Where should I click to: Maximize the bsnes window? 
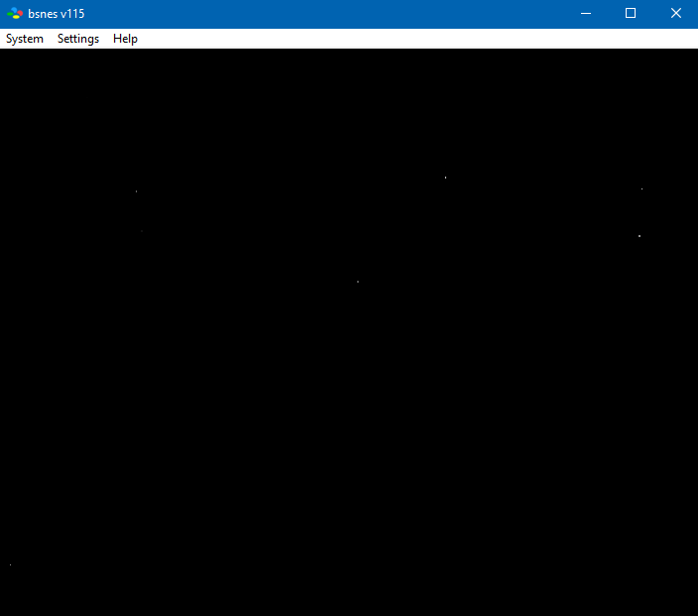pyautogui.click(x=631, y=13)
